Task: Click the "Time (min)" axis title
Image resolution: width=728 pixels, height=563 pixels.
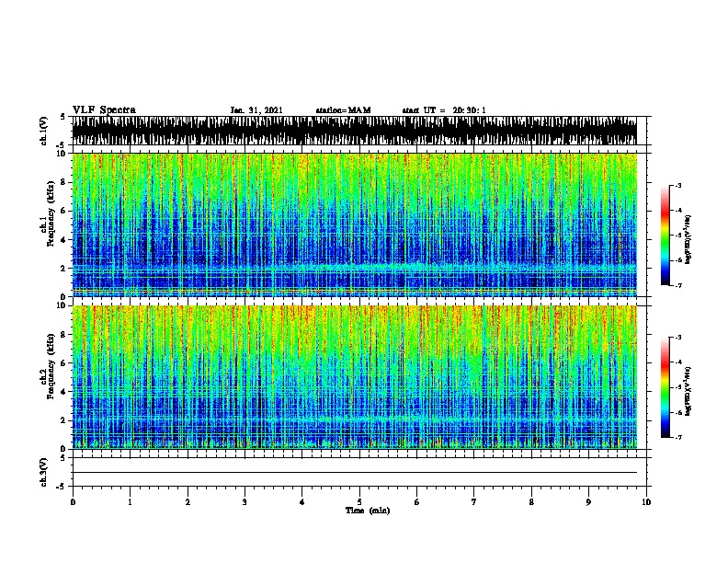Action: pyautogui.click(x=368, y=511)
